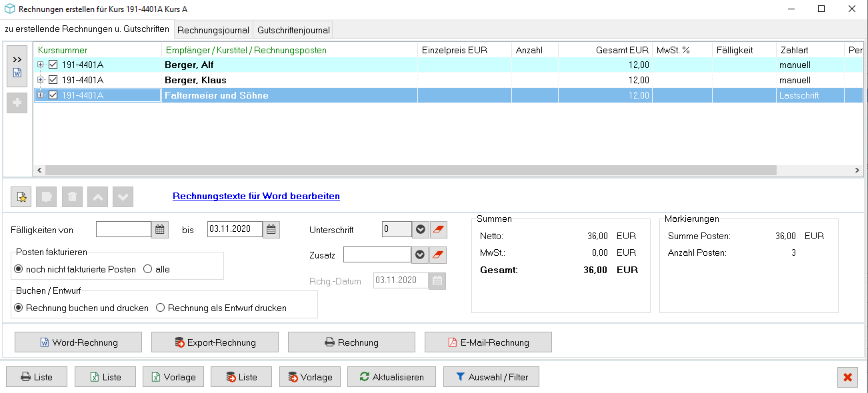
Task: Expand the Berger, Klaus tree row
Action: coord(41,80)
